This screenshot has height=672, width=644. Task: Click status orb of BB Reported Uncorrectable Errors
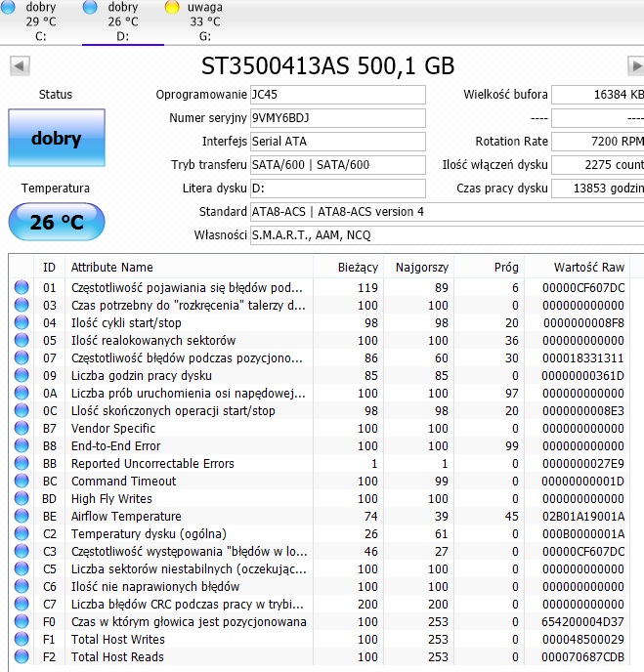click(21, 463)
